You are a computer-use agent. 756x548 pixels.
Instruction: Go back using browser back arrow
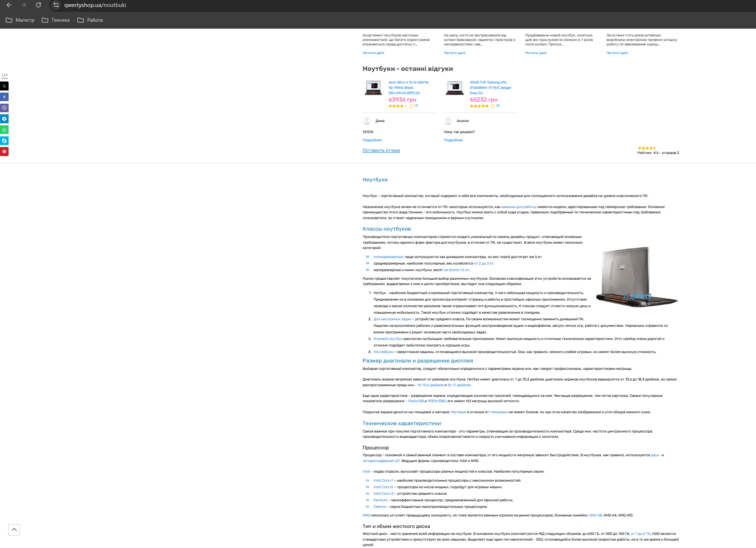[x=9, y=5]
